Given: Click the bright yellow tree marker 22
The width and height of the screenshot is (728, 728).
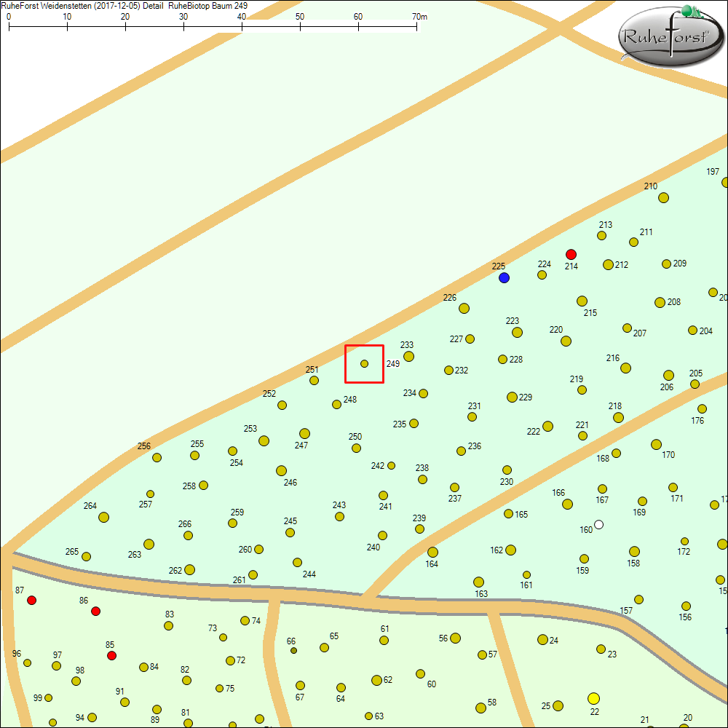Looking at the screenshot, I should point(593,698).
